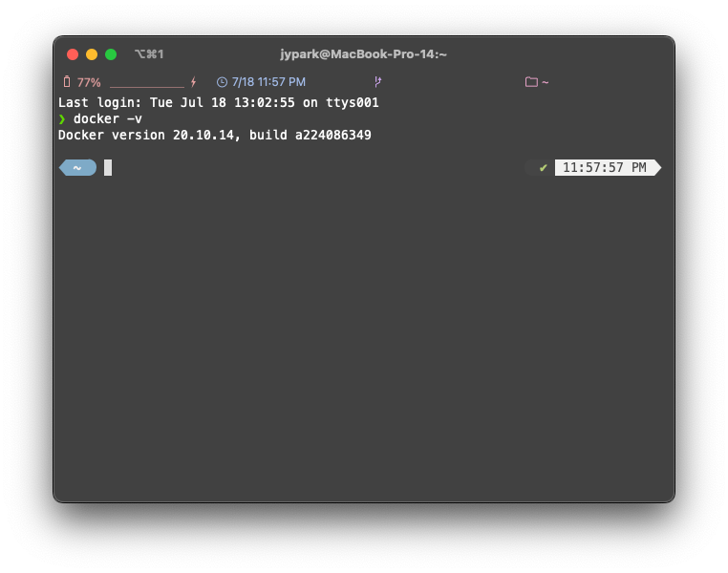This screenshot has width=728, height=573.
Task: Click the terminal cursor block
Action: 108,167
